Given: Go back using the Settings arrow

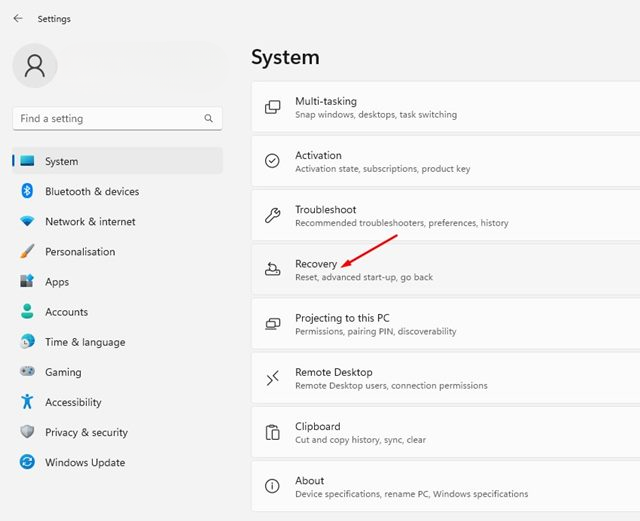Looking at the screenshot, I should pos(18,18).
